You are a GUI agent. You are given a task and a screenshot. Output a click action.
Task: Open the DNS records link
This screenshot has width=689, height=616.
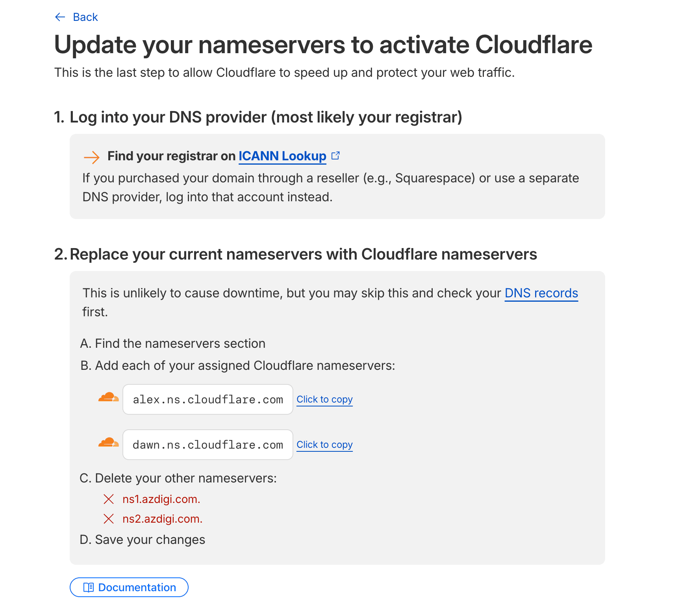pos(541,293)
